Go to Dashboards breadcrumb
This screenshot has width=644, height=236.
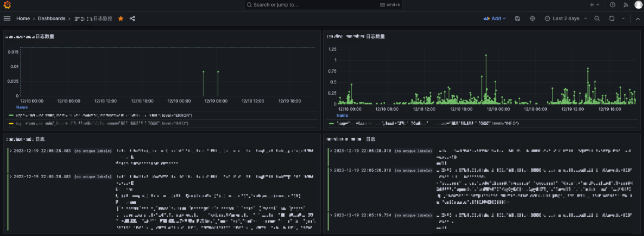coord(51,18)
